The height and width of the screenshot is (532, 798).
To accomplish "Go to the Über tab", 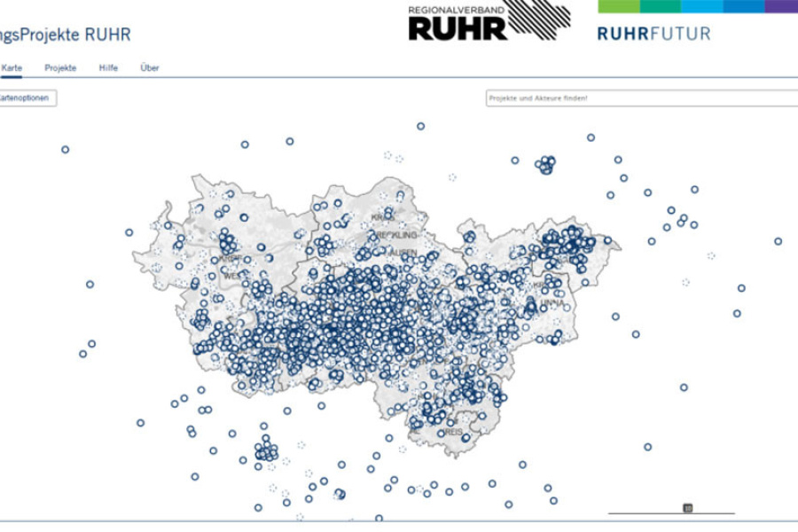I will 150,68.
